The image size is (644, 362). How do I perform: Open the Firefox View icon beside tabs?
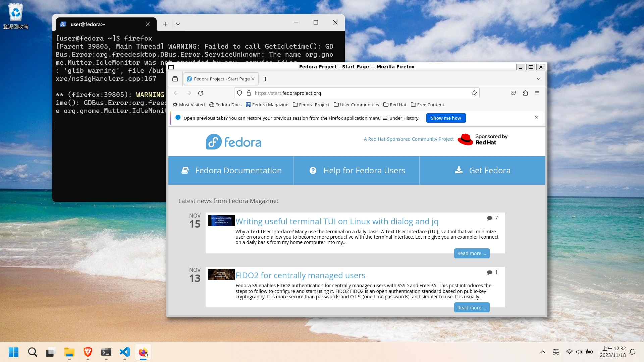[x=175, y=79]
